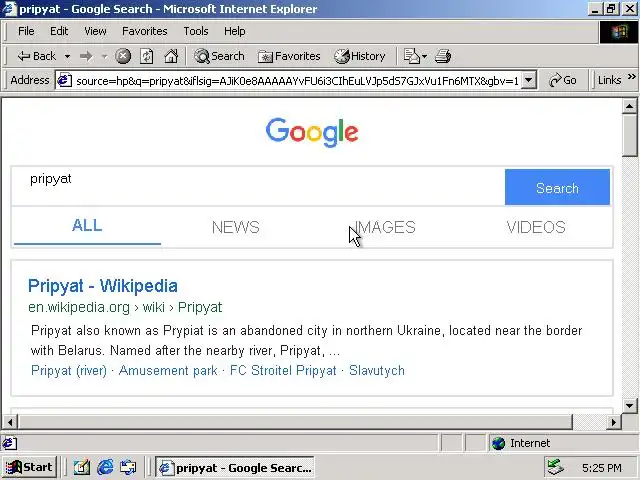Viewport: 640px width, 480px height.
Task: Switch to the IMAGES tab
Action: tap(385, 227)
